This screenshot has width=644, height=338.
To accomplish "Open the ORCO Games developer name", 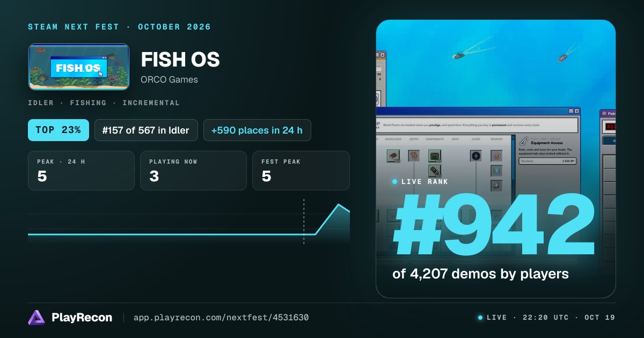I will (169, 79).
